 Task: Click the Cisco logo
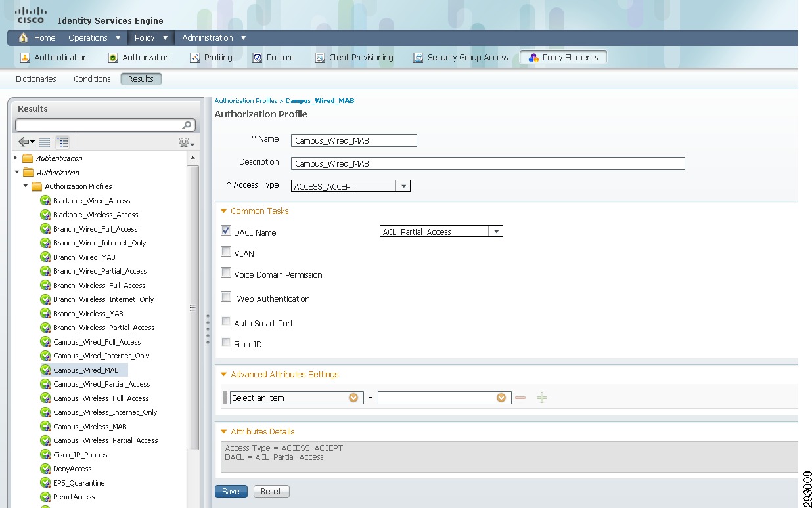30,15
